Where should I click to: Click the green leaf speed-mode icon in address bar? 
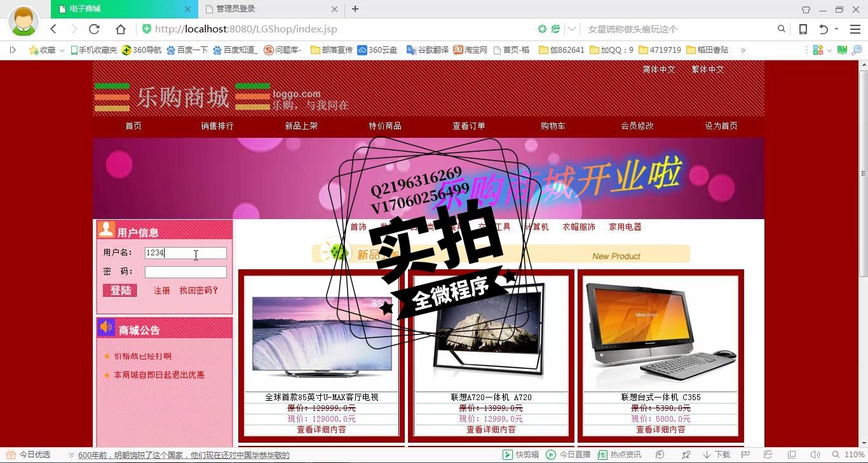(555, 29)
